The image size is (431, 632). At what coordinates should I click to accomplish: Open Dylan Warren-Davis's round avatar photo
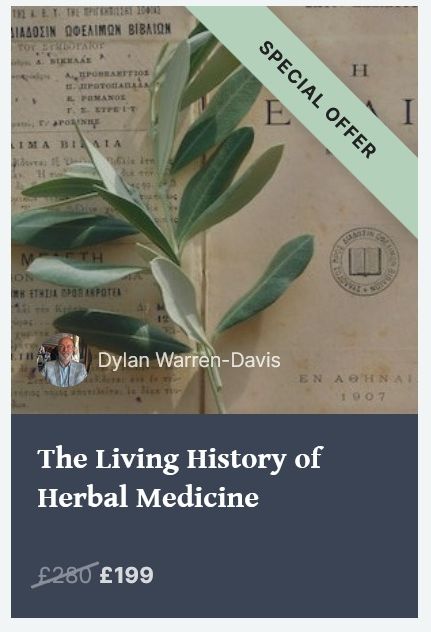(x=63, y=360)
